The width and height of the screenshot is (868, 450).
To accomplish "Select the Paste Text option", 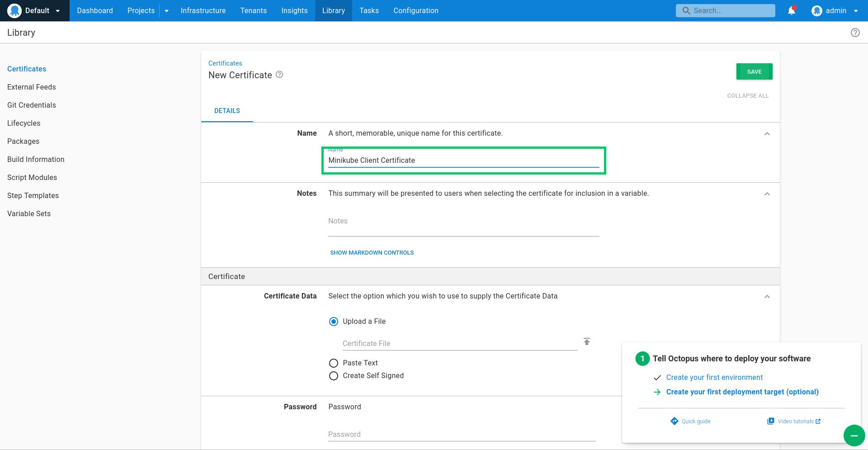I will 334,363.
